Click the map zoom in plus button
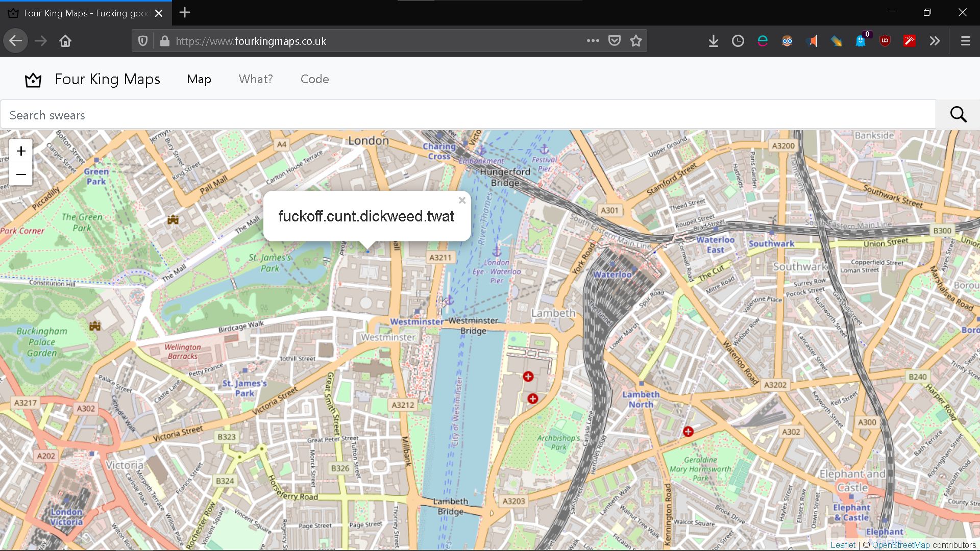 [21, 151]
